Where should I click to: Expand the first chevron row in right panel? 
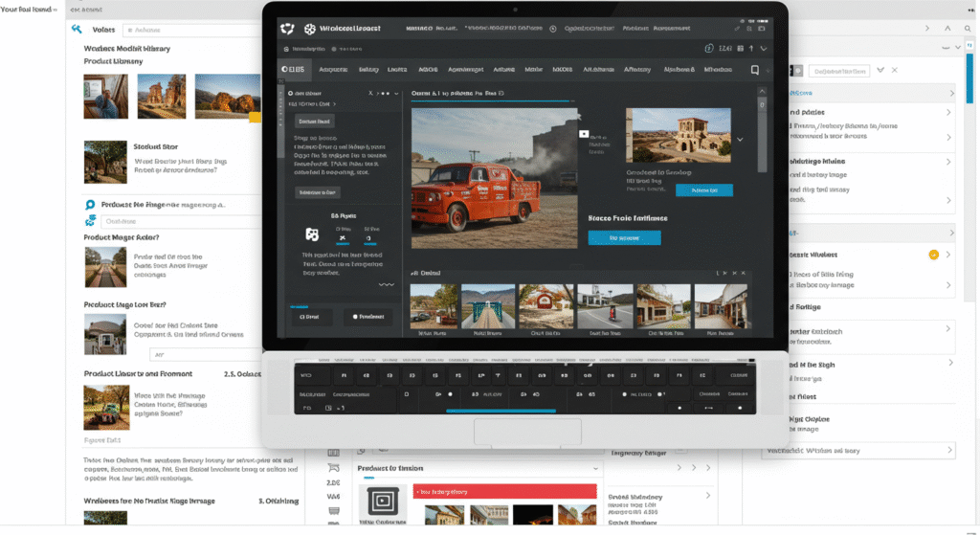point(949,93)
